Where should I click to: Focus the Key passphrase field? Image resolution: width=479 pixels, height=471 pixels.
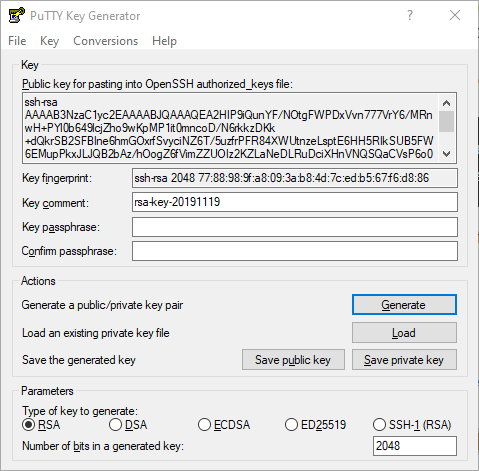point(295,227)
